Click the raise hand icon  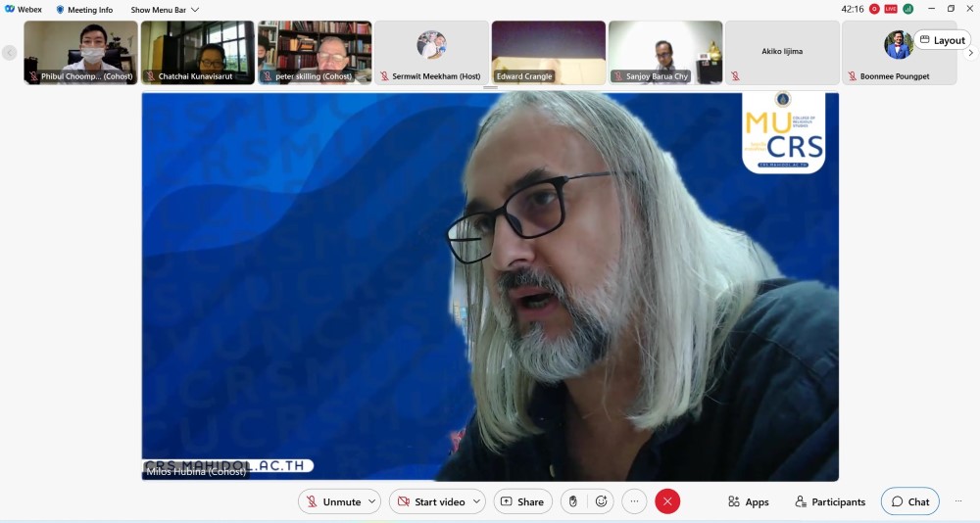[x=573, y=501]
